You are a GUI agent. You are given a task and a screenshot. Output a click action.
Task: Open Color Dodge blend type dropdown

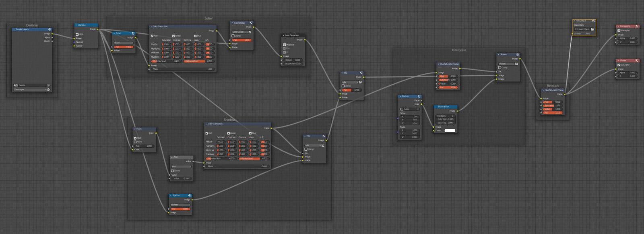[x=239, y=32]
